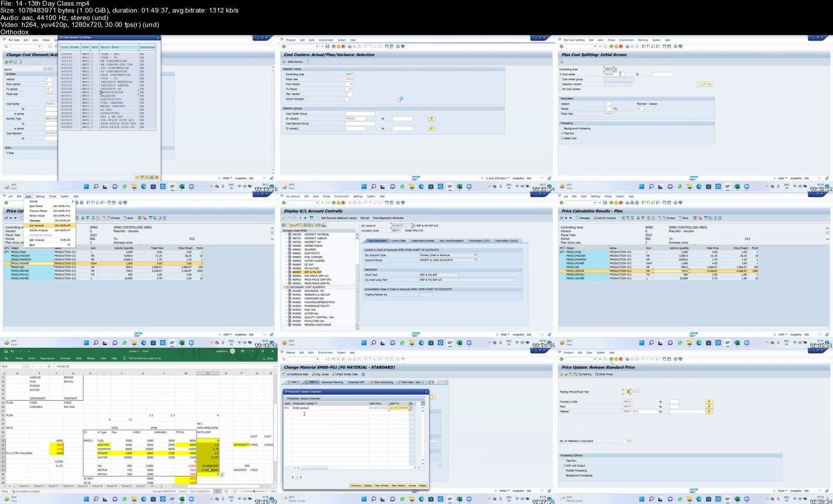Open the thumbnail timestamped 00:21:54
Viewport: 833px width, 504px height.
[x=416, y=114]
